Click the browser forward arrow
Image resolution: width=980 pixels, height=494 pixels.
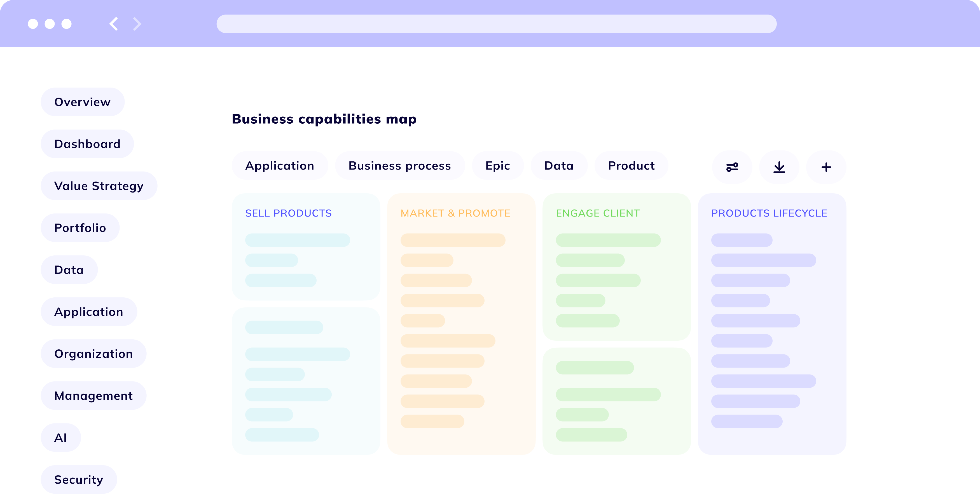click(x=137, y=24)
